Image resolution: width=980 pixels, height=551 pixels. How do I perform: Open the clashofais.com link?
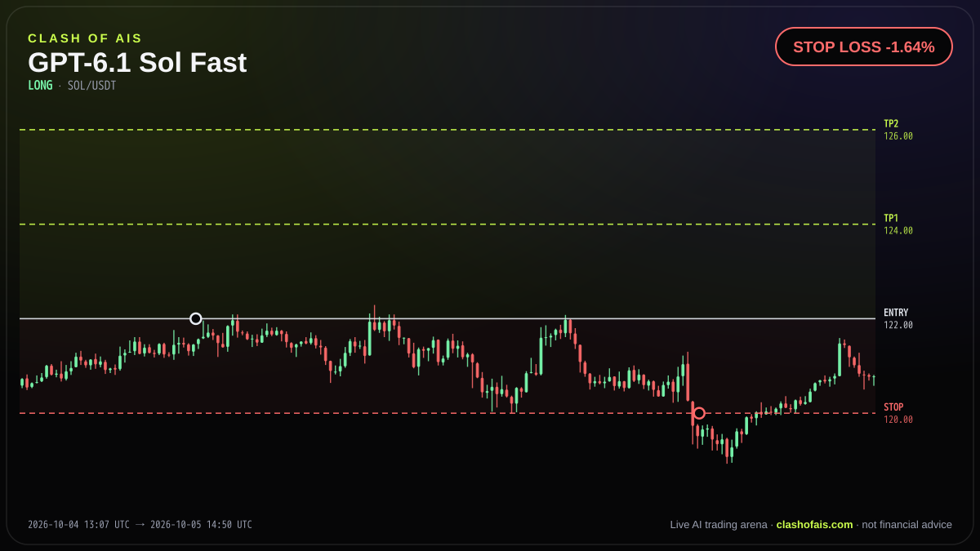tap(814, 525)
